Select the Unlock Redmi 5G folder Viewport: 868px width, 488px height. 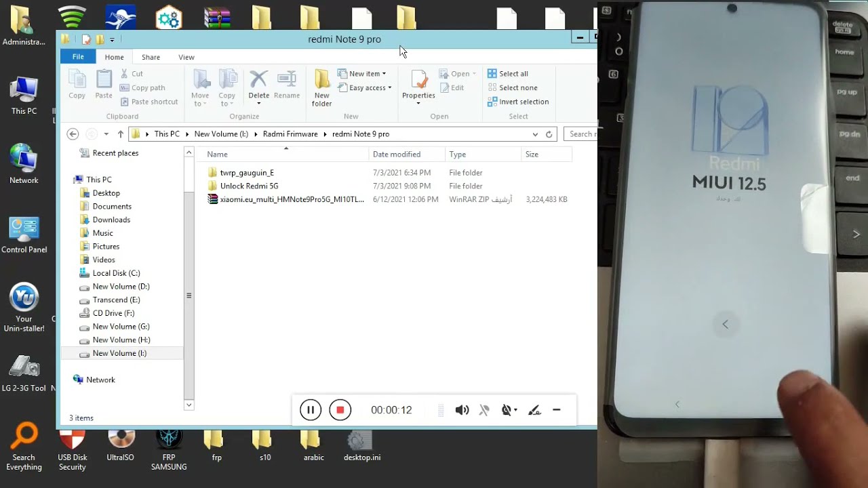pos(249,186)
